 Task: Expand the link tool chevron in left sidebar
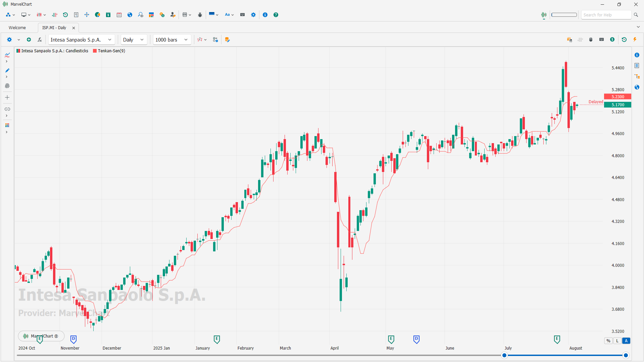pyautogui.click(x=7, y=116)
